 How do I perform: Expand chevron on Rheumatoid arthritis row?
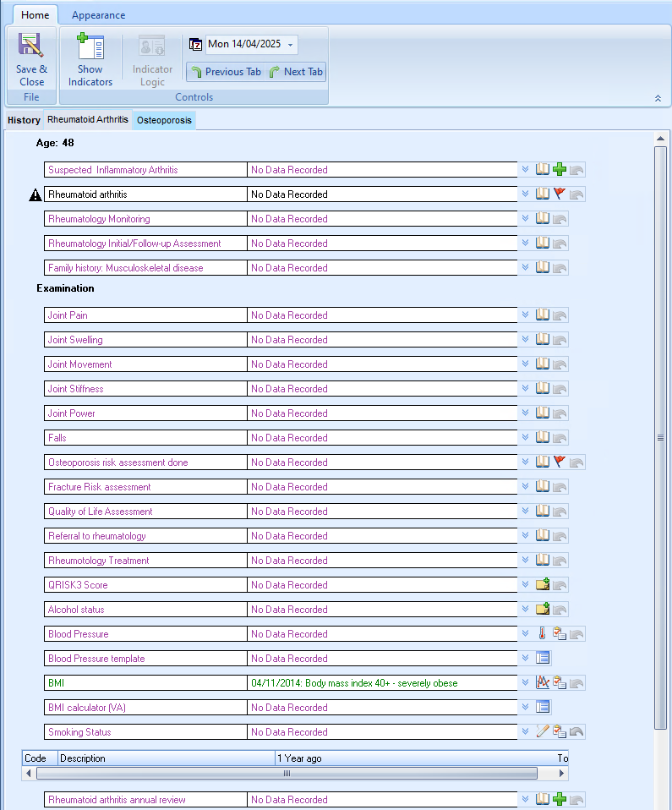pyautogui.click(x=525, y=194)
